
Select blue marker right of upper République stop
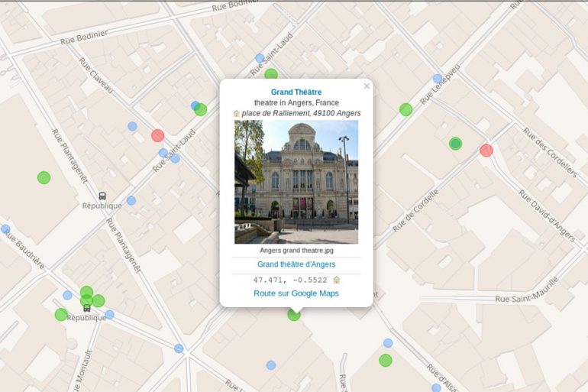[131, 200]
